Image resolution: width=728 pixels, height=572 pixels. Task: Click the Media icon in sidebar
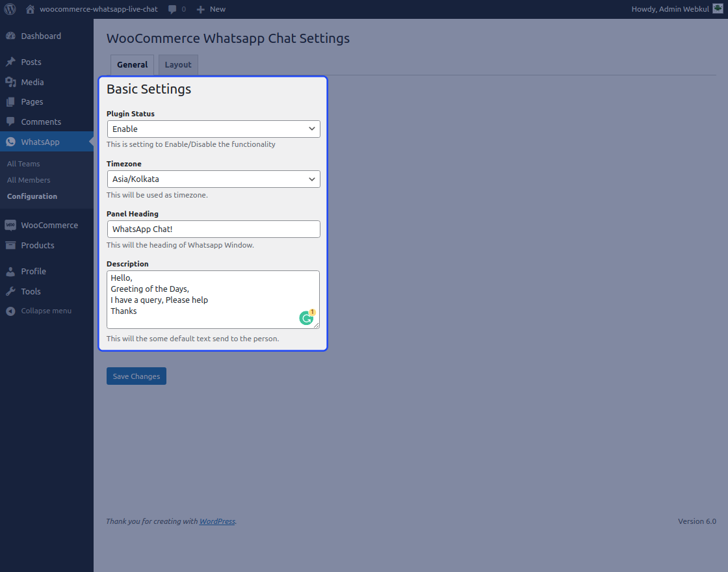10,82
